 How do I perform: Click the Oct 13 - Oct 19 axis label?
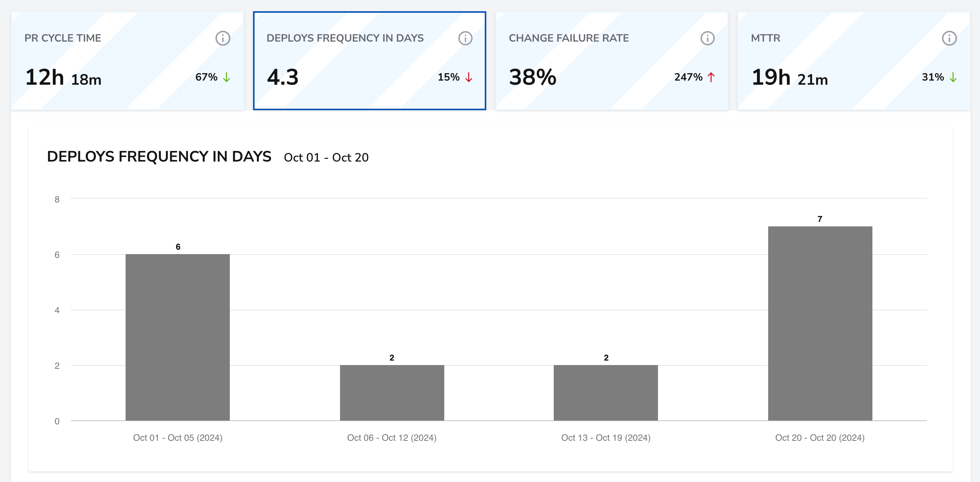pos(605,437)
